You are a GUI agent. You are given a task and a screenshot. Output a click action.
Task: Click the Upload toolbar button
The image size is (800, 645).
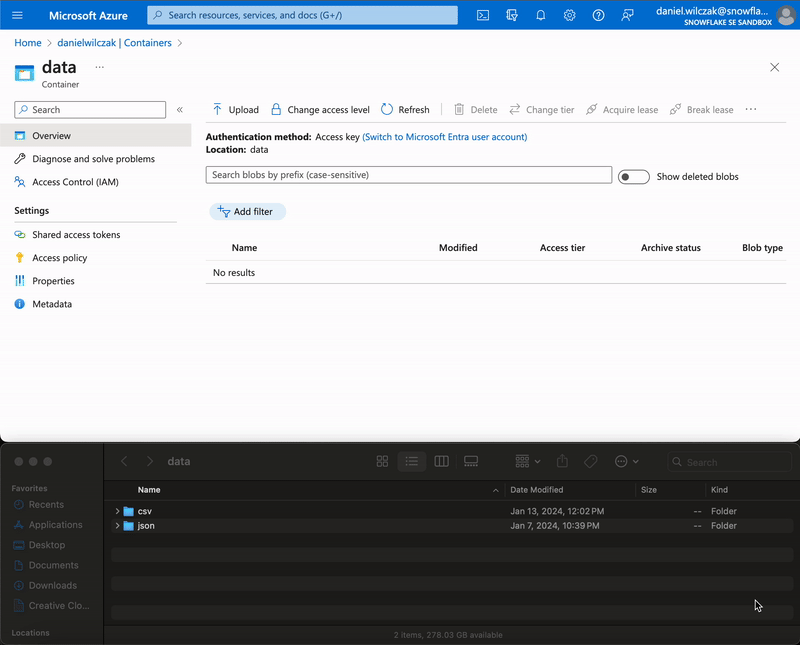(236, 110)
